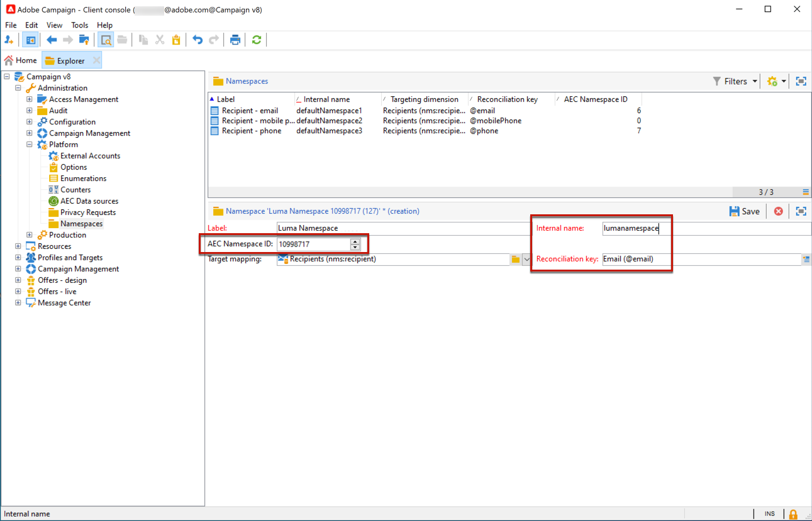Open the list configuration icon beside 3 / 3
Image resolution: width=812 pixels, height=521 pixels.
click(806, 192)
